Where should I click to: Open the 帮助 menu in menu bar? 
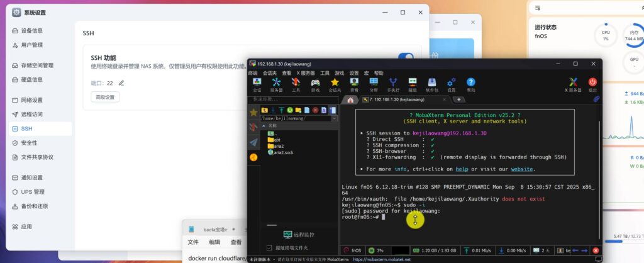click(x=378, y=73)
